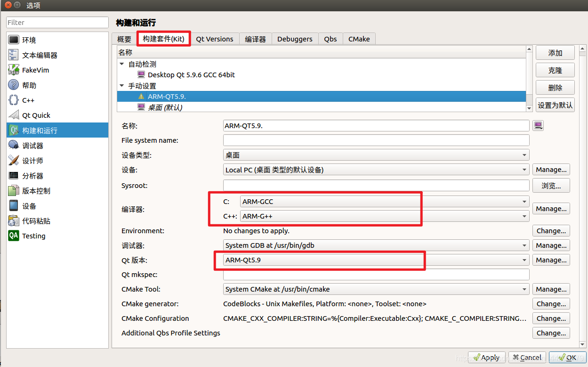588x367 pixels.
Task: Select the ARM-QT5.9. kit row
Action: [322, 96]
